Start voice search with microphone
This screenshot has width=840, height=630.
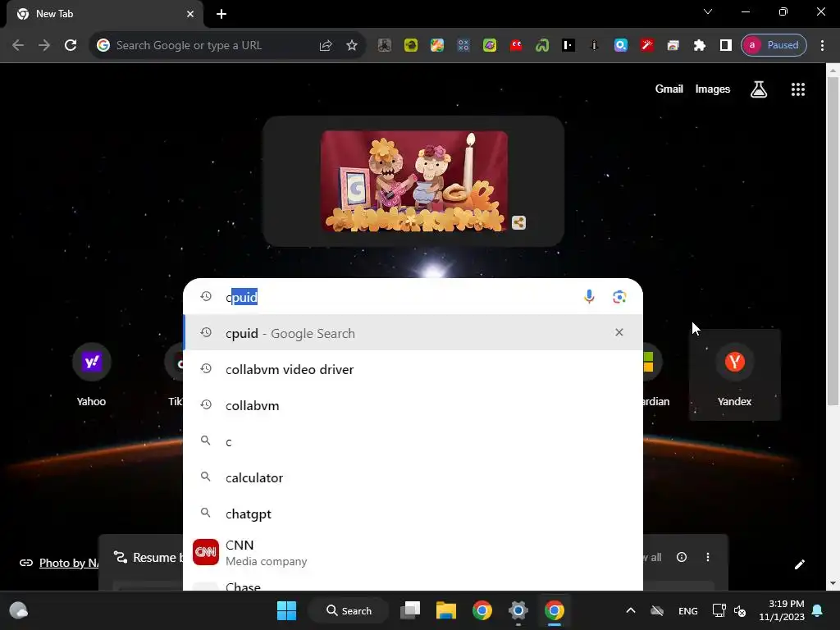click(589, 297)
